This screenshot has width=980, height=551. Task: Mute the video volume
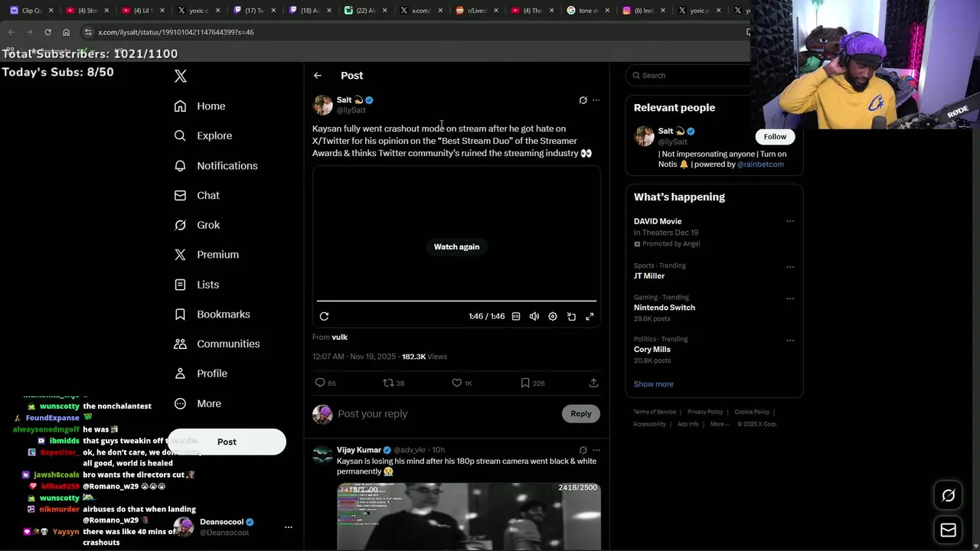point(534,316)
